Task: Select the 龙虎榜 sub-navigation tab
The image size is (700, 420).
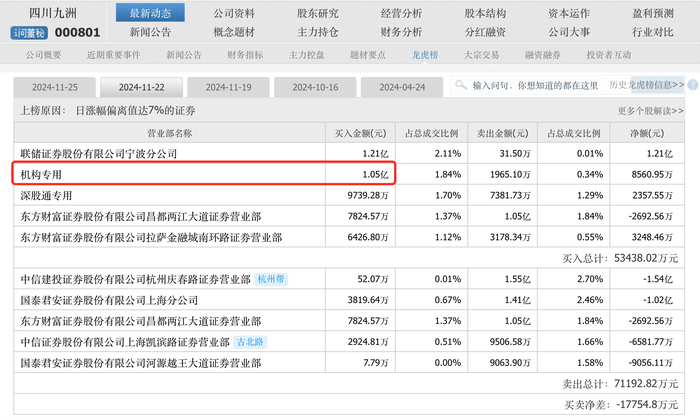Action: tap(425, 55)
